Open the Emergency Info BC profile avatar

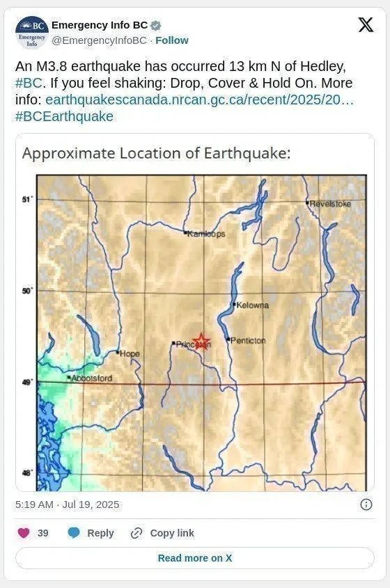pos(32,33)
